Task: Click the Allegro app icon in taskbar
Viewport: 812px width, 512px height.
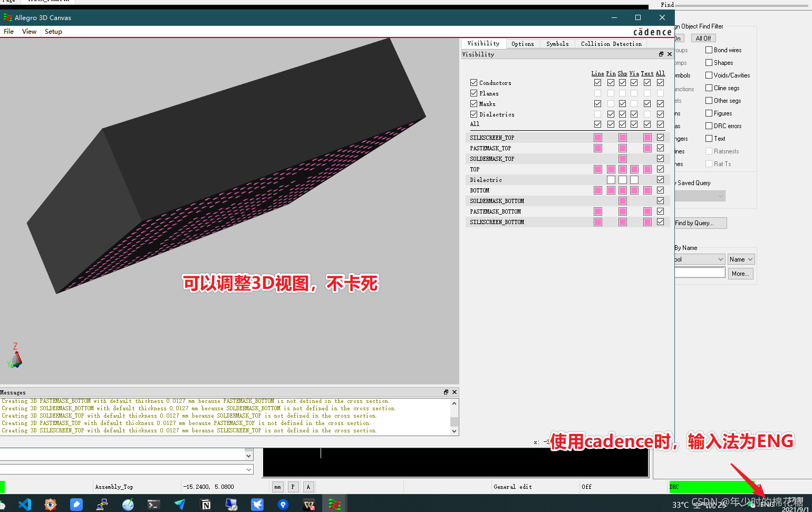Action: [x=334, y=505]
